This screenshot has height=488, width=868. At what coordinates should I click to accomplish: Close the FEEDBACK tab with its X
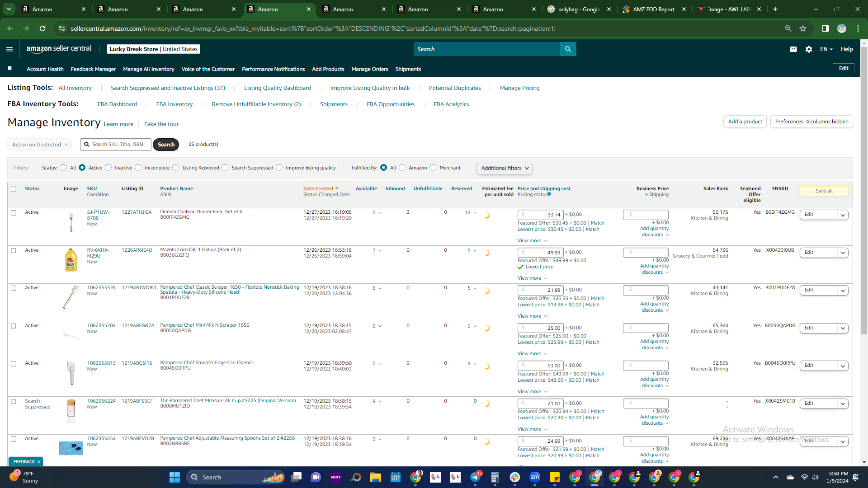[x=39, y=462]
